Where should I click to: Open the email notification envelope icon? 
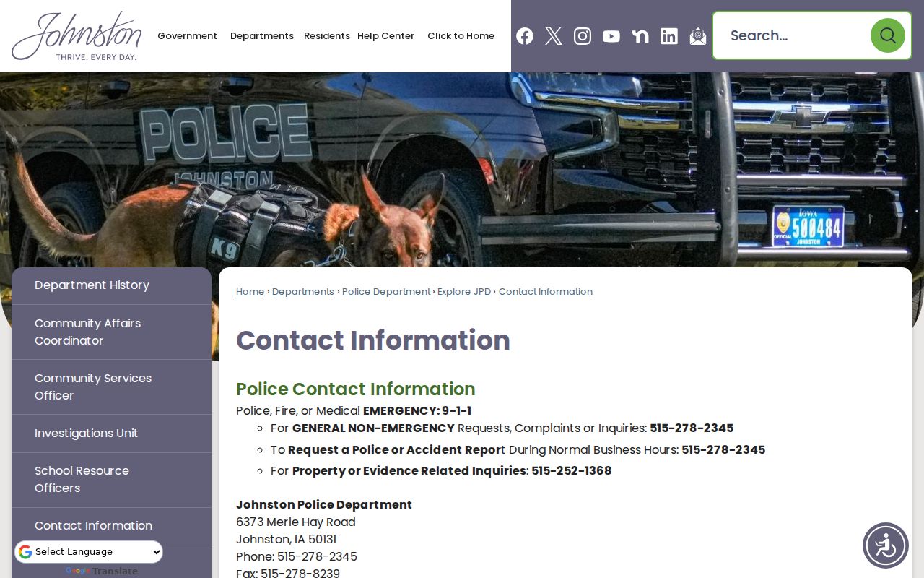(x=698, y=36)
